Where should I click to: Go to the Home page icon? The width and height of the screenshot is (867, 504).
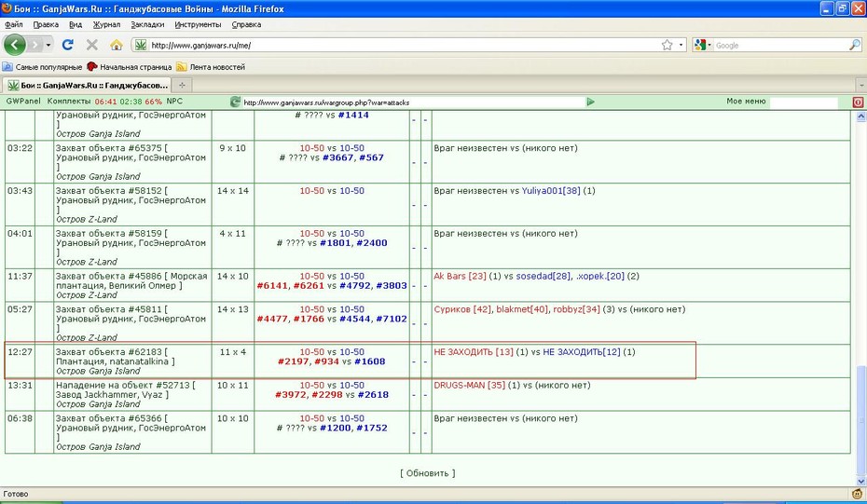117,45
